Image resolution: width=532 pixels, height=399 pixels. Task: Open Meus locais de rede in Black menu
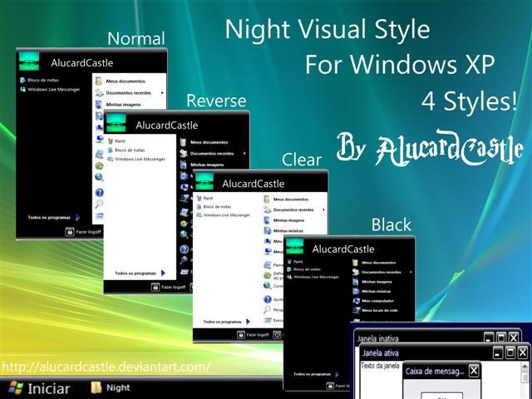375,310
